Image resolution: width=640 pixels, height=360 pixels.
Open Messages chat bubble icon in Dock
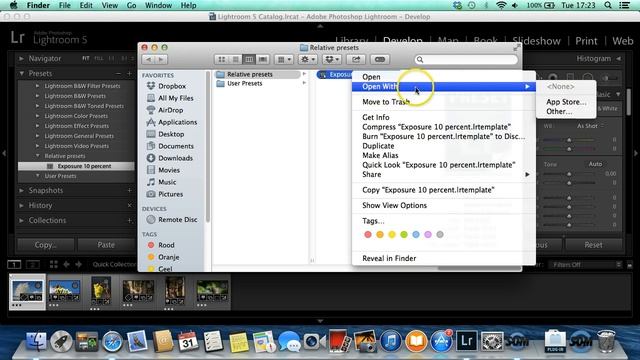tap(289, 341)
